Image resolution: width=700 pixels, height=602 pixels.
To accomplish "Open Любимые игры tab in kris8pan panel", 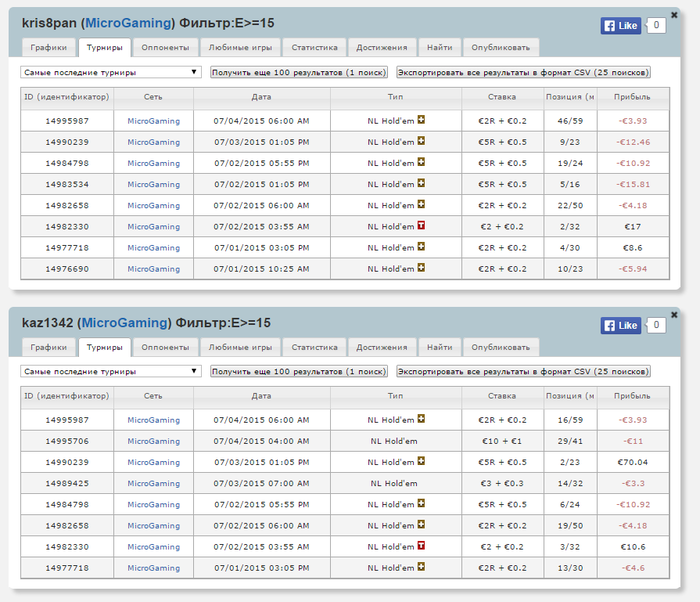I will pos(240,47).
